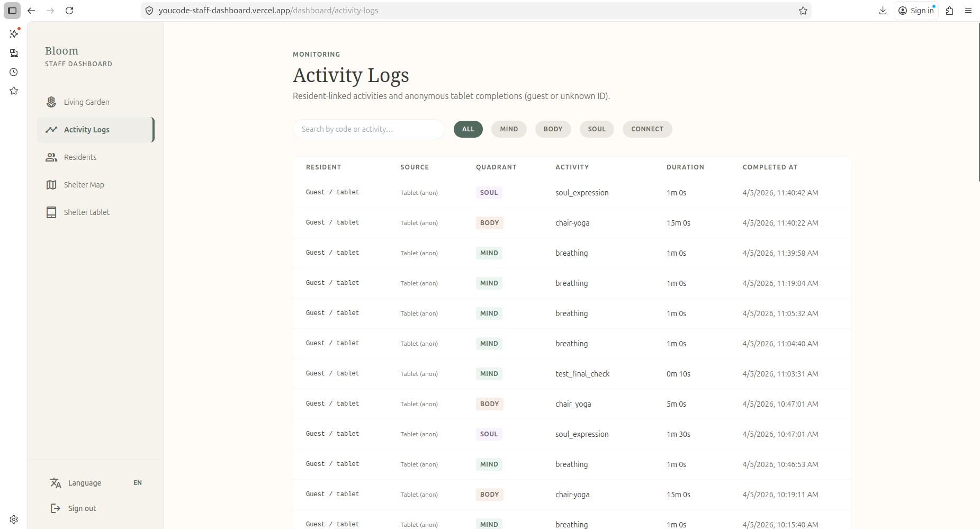Viewport: 980px width, 529px height.
Task: Open synced tabs sidebar icon
Action: point(14,53)
